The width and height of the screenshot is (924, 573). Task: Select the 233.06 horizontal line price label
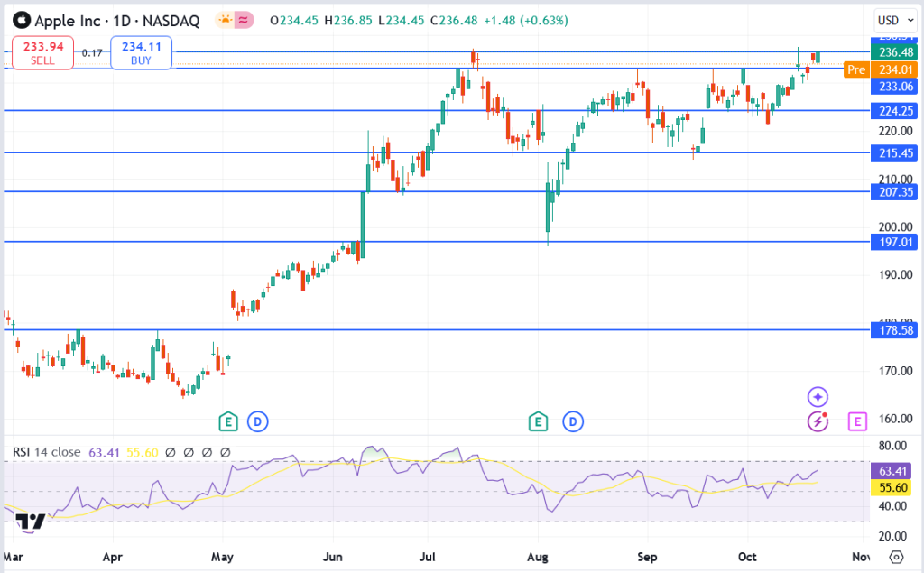click(894, 87)
